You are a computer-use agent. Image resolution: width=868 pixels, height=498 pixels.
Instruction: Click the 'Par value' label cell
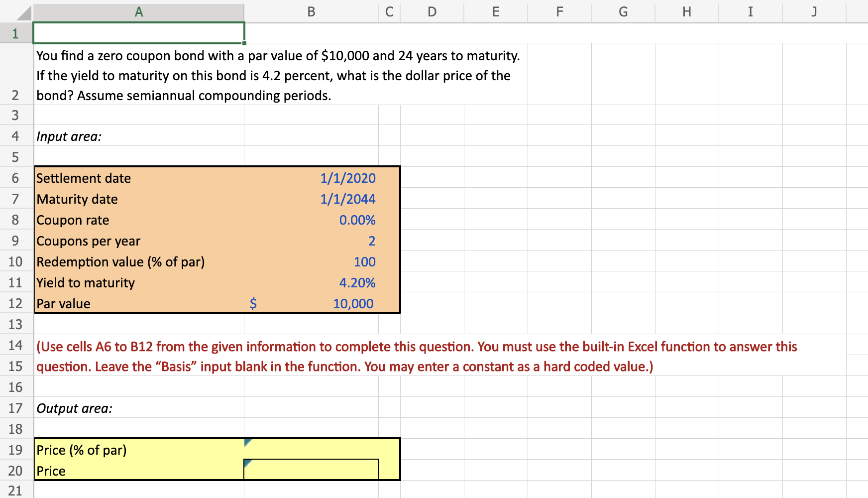coord(139,303)
